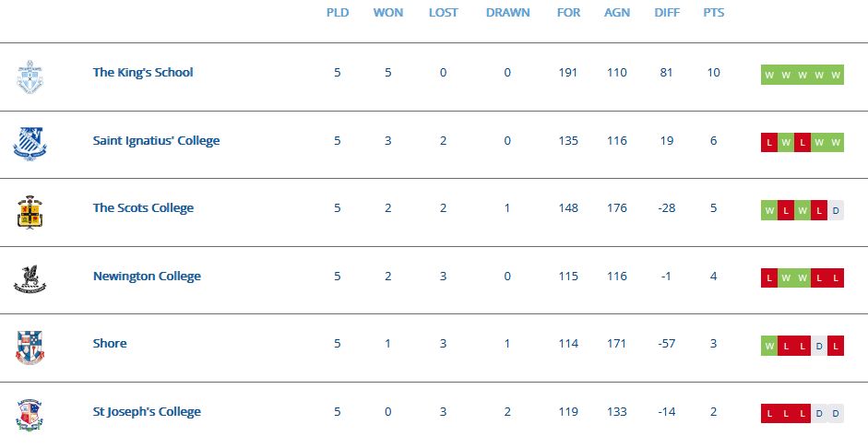Click the first loss badge in Saint Ignatius' form
Screen dimensions: 868x448
click(x=769, y=142)
